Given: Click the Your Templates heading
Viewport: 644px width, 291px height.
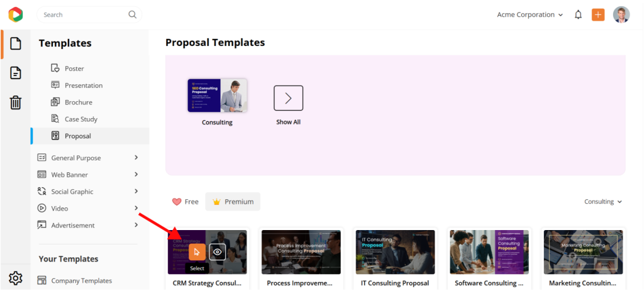Looking at the screenshot, I should 69,259.
